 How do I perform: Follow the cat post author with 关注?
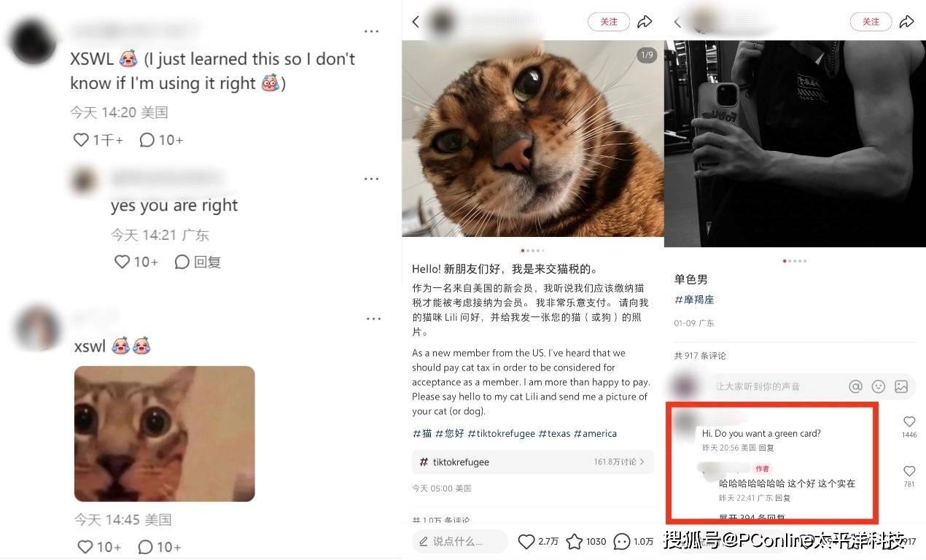pos(609,22)
